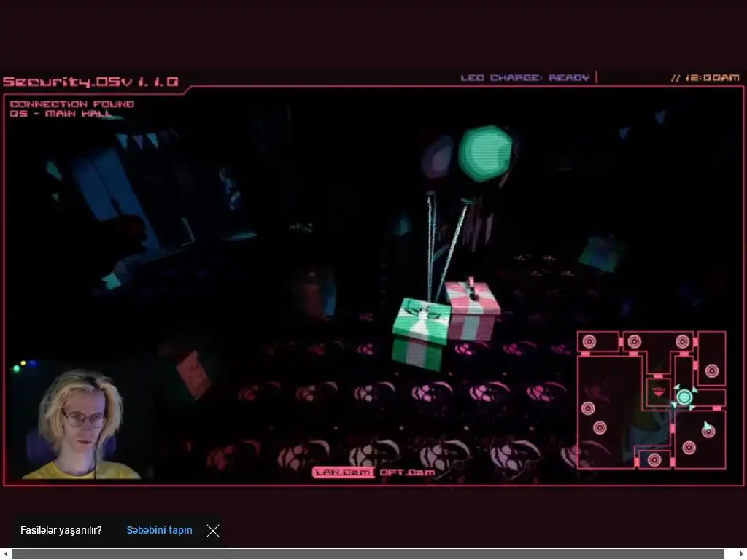The image size is (747, 560).
Task: Select camera node in top-left map room
Action: [589, 341]
